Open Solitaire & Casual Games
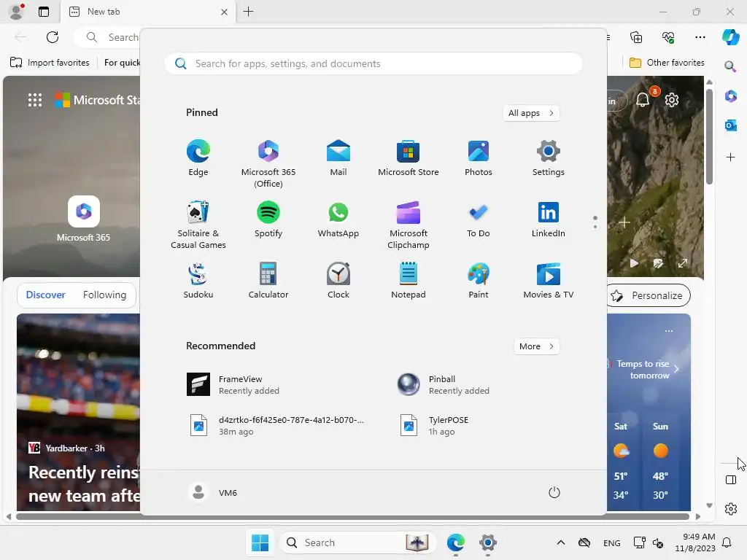This screenshot has width=747, height=560. pyautogui.click(x=198, y=225)
